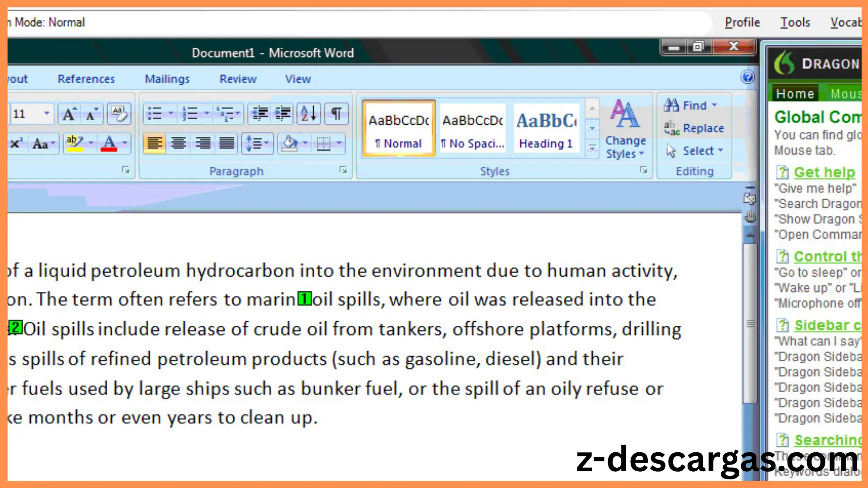The height and width of the screenshot is (488, 868).
Task: Toggle the Superscript button
Action: (16, 144)
